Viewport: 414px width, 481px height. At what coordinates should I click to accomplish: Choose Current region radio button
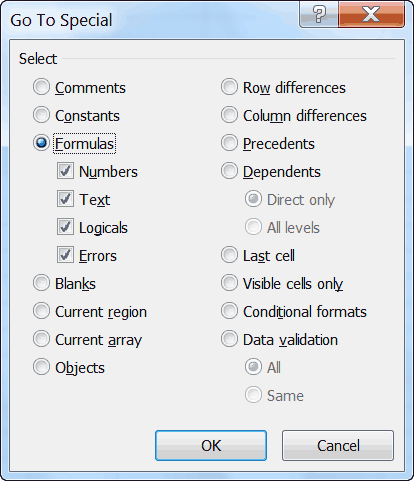[x=41, y=311]
